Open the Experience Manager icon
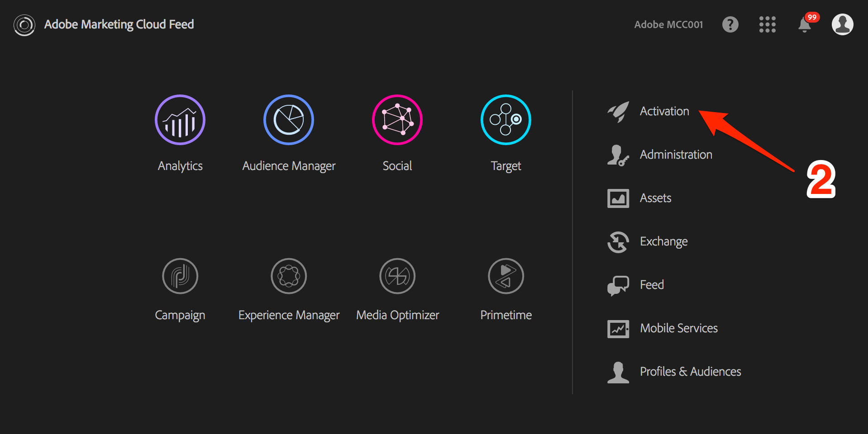Screen dimensions: 868x434 pyautogui.click(x=289, y=276)
